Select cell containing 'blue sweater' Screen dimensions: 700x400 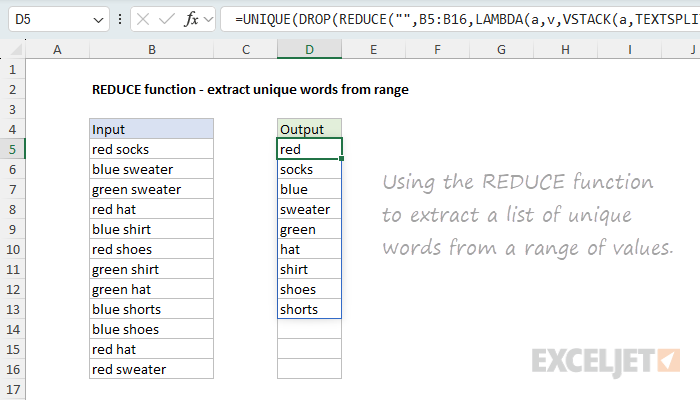coord(152,169)
